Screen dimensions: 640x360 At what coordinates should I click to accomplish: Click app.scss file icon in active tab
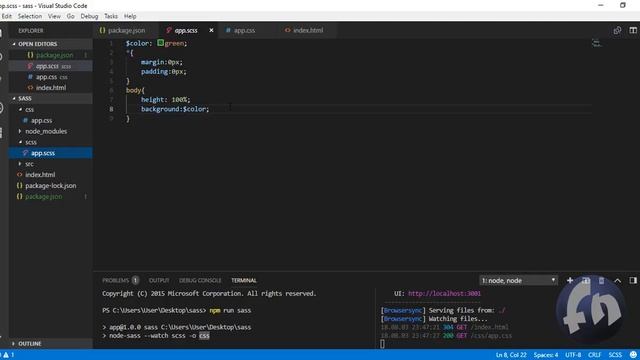(169, 31)
